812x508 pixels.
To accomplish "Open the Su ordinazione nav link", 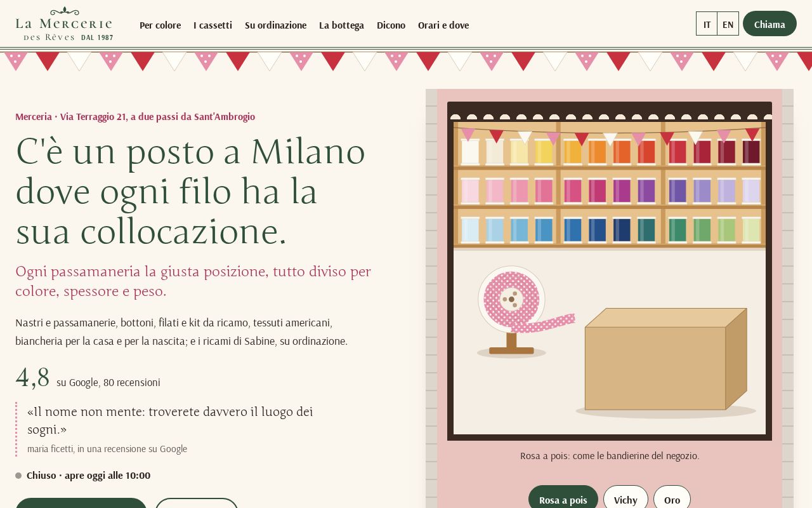I will [x=275, y=25].
